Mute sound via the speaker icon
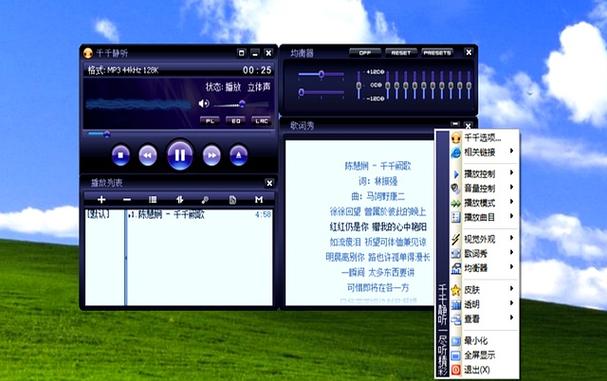 coord(204,103)
